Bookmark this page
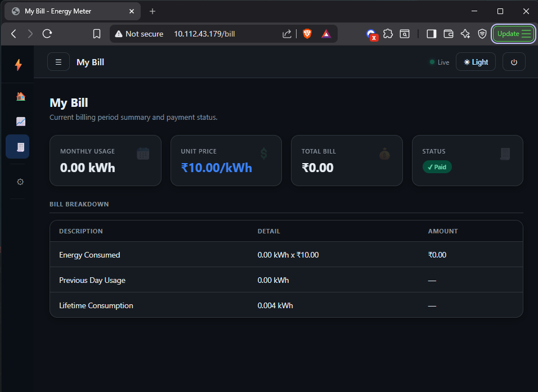 pyautogui.click(x=97, y=34)
